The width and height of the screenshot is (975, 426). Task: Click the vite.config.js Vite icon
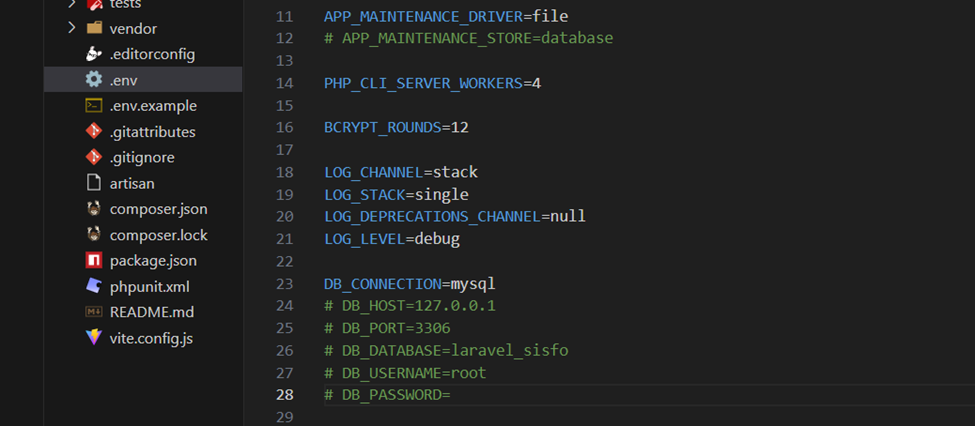click(x=94, y=338)
